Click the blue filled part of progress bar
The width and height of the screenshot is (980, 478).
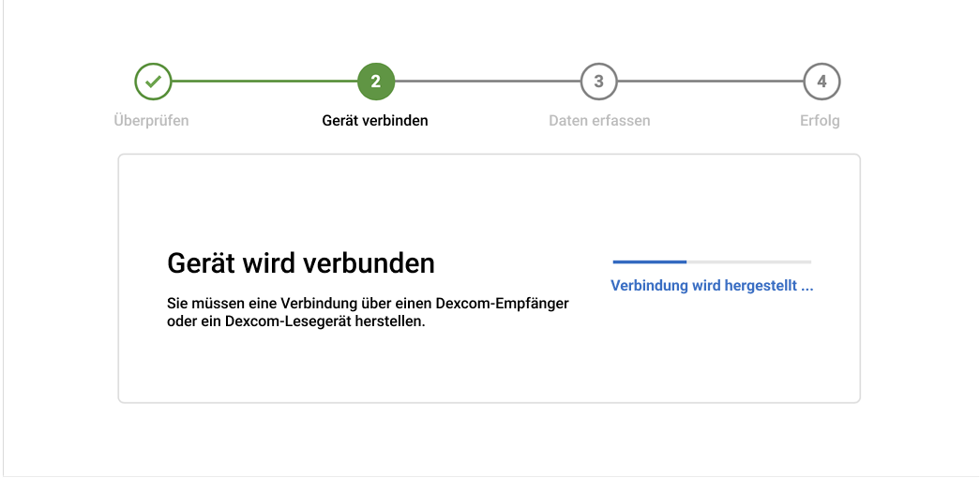(649, 261)
